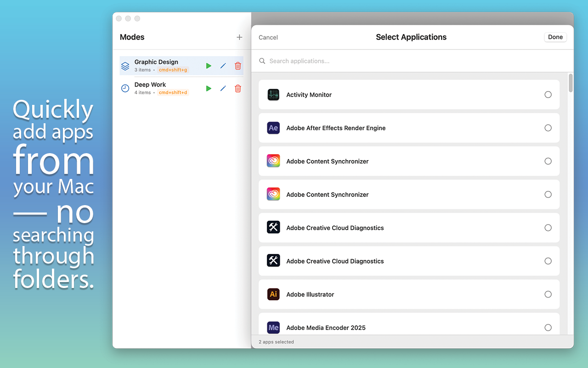Click the Adobe Illustrator app icon
Viewport: 588px width, 368px height.
coord(273,294)
